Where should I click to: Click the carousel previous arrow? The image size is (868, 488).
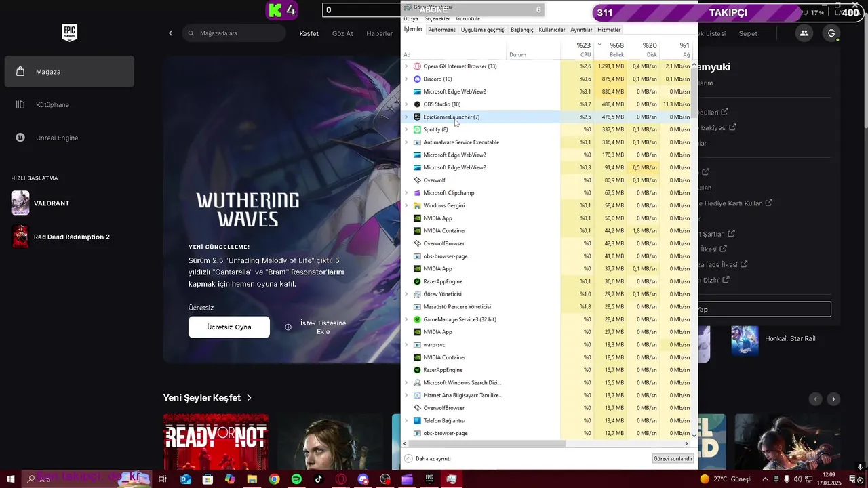[x=816, y=399]
